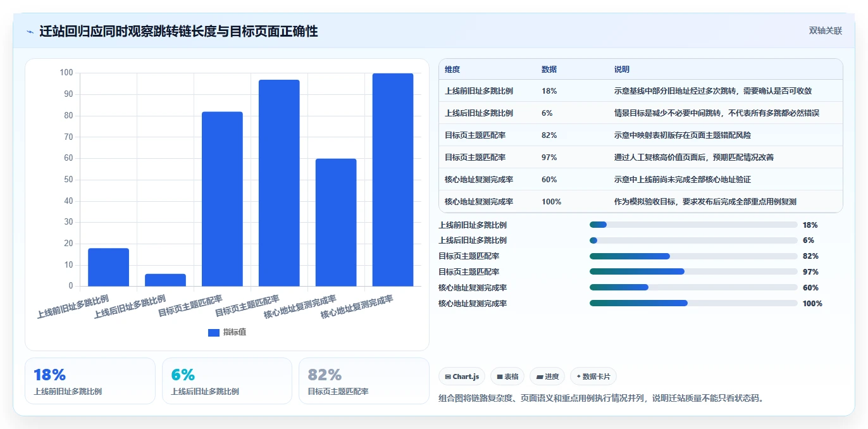The height and width of the screenshot is (429, 868).
Task: Click the 18% progress bar for 上线前旧址多跳比例
Action: [693, 225]
